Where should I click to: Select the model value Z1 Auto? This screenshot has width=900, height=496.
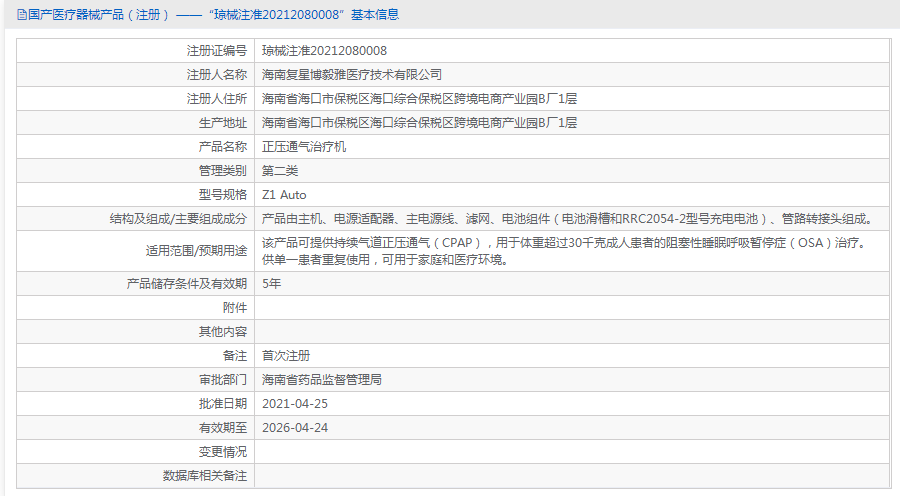(284, 196)
